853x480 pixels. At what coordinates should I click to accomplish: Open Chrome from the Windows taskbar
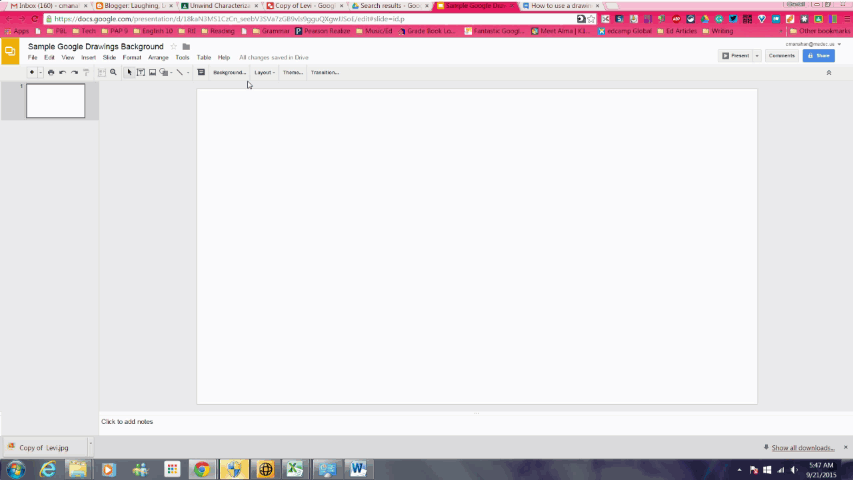(x=202, y=469)
